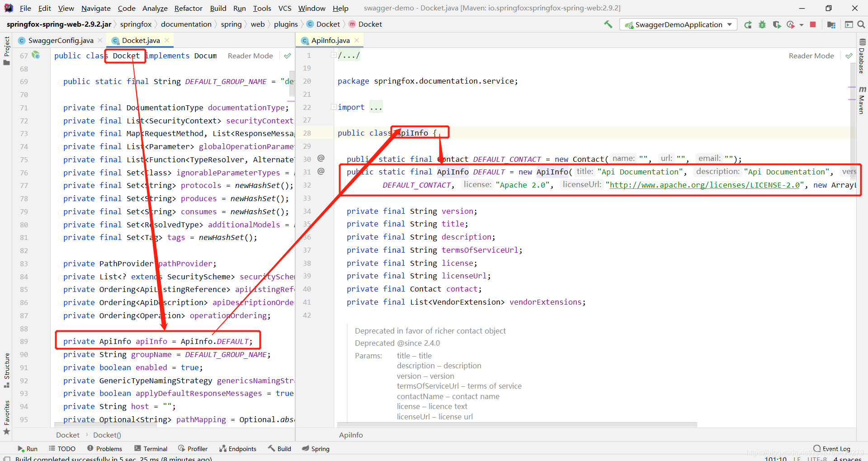Click Docket() in the editor breadcrumb
Image resolution: width=868 pixels, height=461 pixels.
coord(107,435)
